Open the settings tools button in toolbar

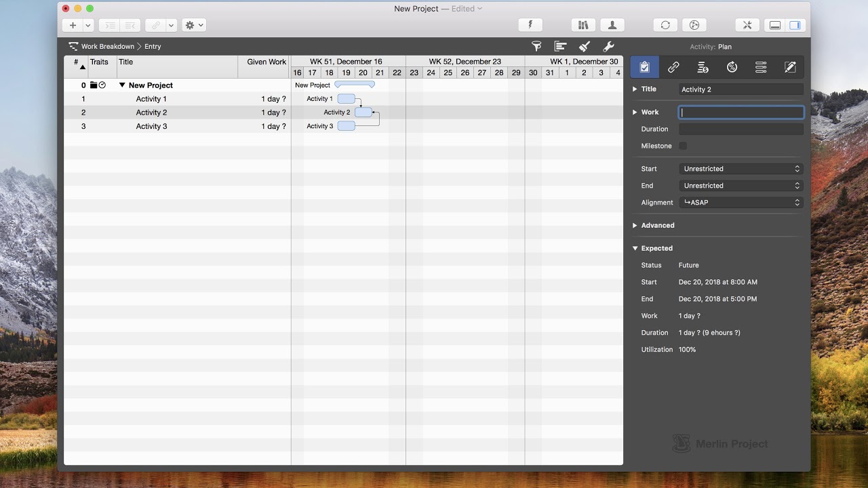(747, 25)
